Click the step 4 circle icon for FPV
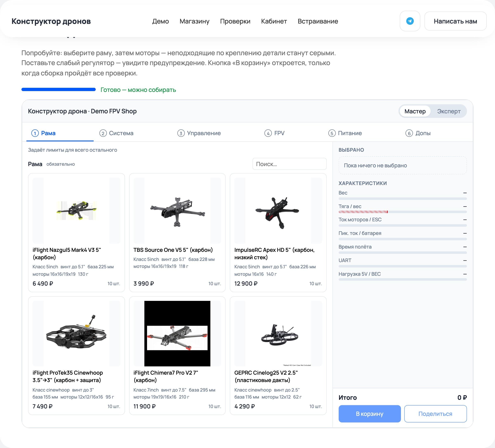This screenshot has height=448, width=495. pyautogui.click(x=268, y=133)
